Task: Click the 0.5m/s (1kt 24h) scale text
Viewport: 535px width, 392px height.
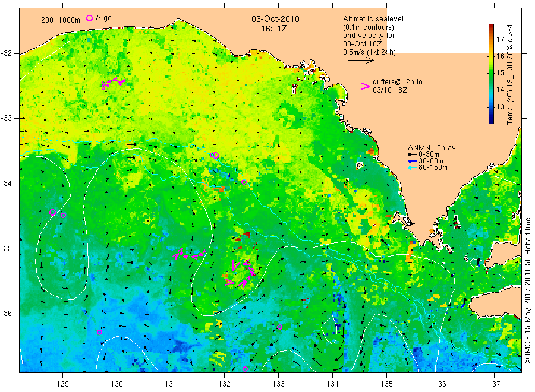Action: tap(369, 52)
